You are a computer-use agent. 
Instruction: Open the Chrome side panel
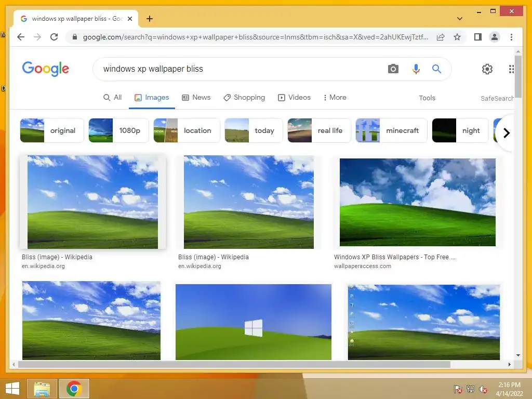click(478, 37)
